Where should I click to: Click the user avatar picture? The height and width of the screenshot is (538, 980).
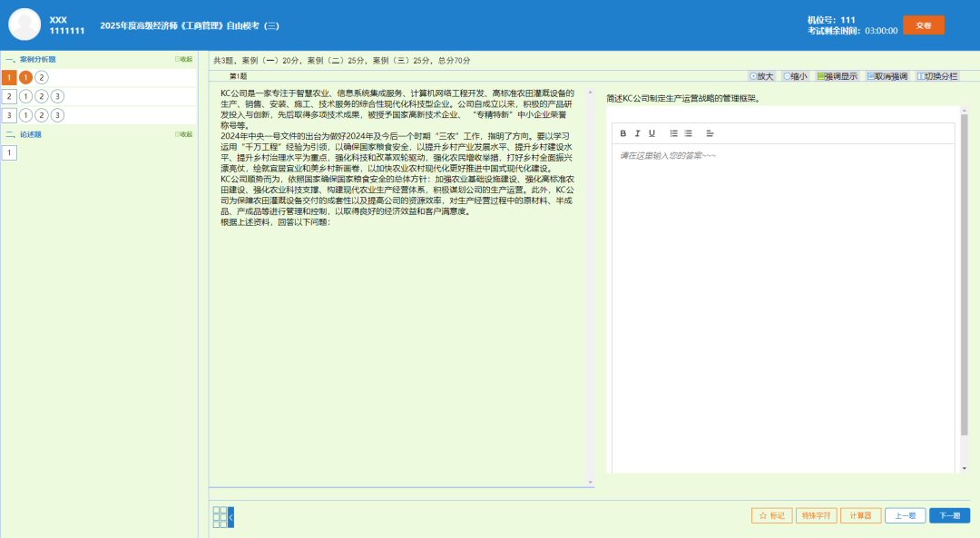24,24
